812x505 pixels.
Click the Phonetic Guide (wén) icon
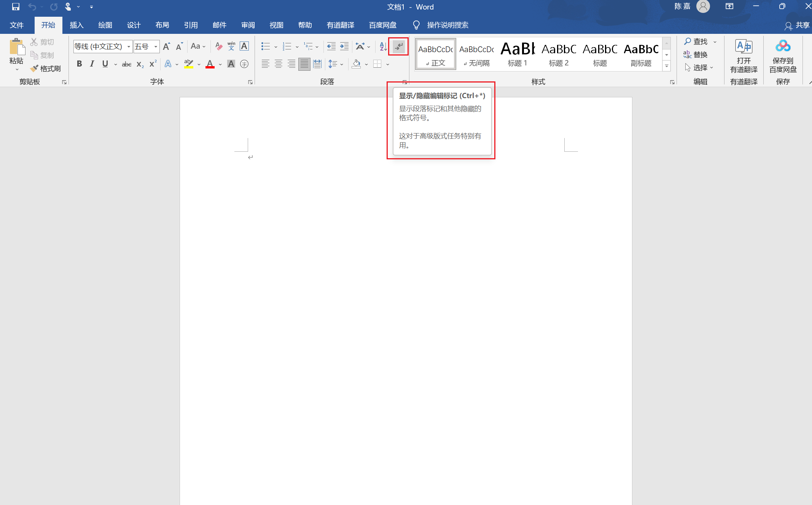pyautogui.click(x=231, y=46)
